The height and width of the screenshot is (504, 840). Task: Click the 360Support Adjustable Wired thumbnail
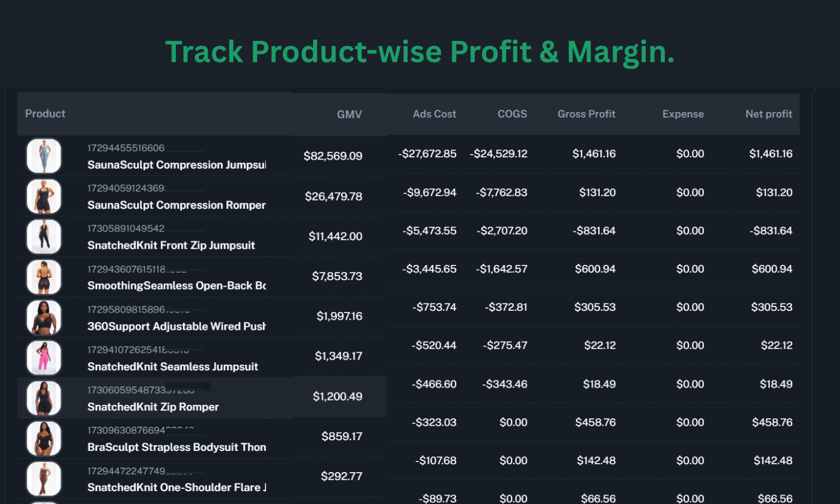coord(44,318)
